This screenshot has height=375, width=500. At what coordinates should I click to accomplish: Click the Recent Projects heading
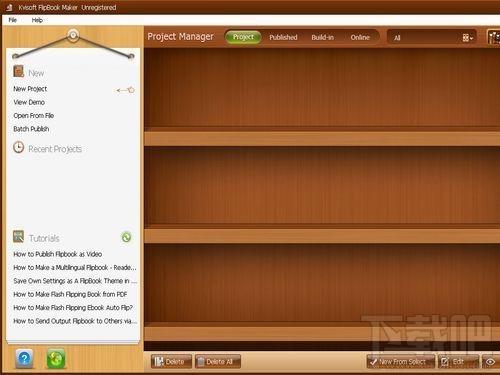tap(55, 149)
